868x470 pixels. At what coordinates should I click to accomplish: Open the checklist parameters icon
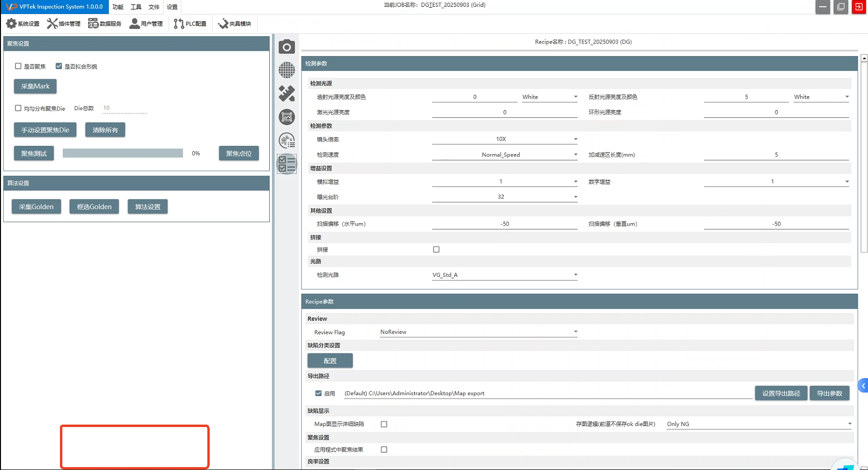pyautogui.click(x=287, y=164)
